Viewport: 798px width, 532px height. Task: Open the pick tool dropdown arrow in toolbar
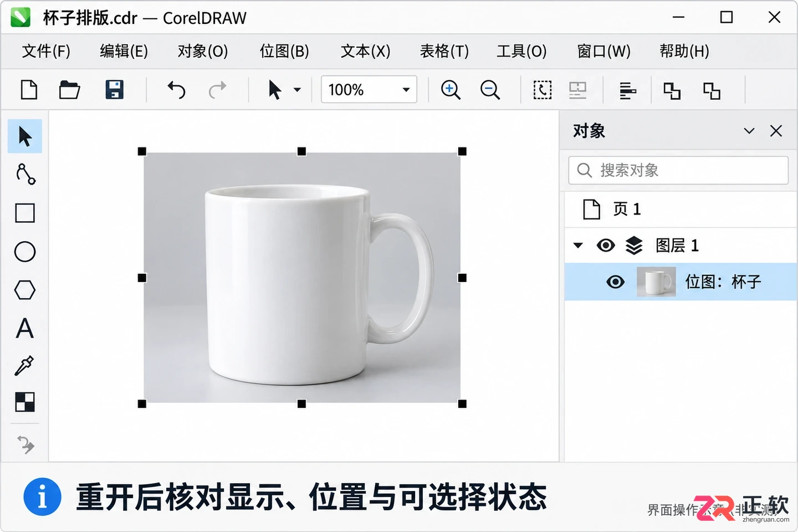point(297,90)
